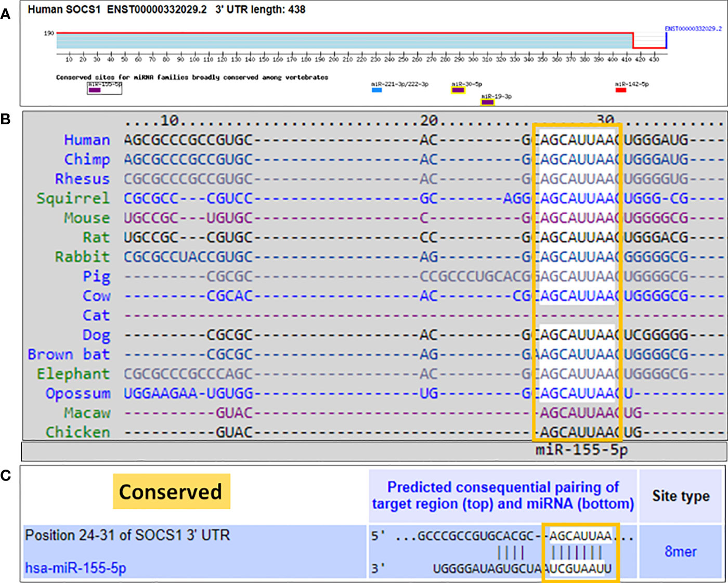Viewport: 728px width, 583px height.
Task: Open the blue ENST00000332029.2 transcript label beside the UTR map
Action: pos(693,29)
